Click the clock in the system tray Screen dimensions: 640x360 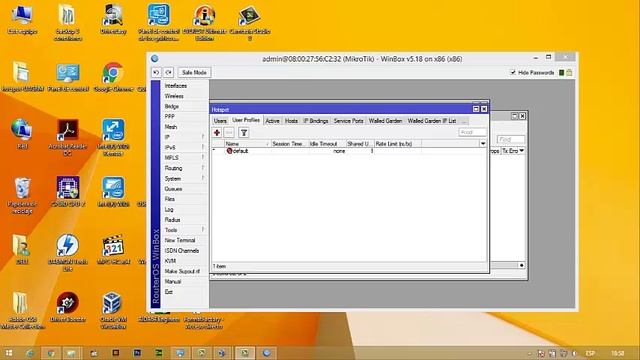[618, 353]
